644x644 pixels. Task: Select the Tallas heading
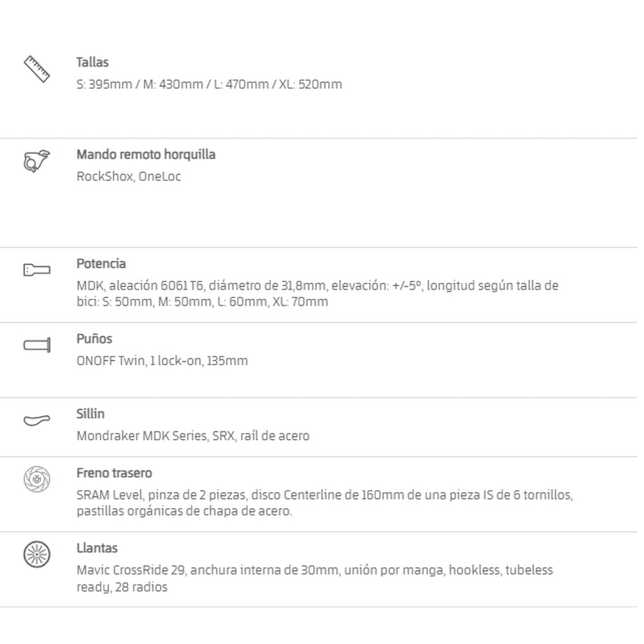click(x=92, y=62)
